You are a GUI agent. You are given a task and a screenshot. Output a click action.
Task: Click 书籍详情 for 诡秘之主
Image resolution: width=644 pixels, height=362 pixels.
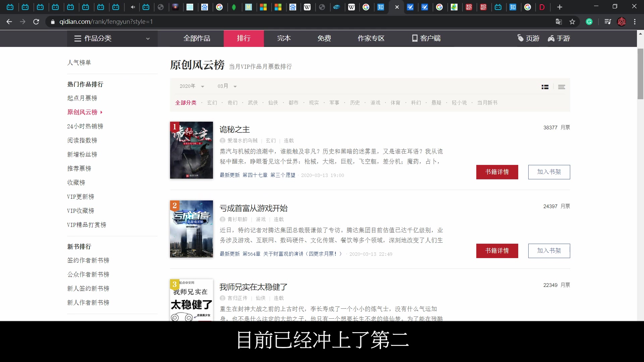497,172
